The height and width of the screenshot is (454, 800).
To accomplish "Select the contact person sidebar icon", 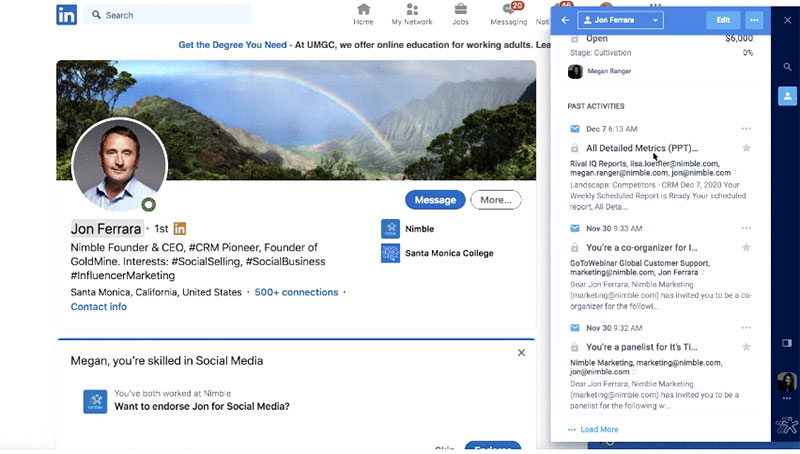I will click(x=787, y=96).
